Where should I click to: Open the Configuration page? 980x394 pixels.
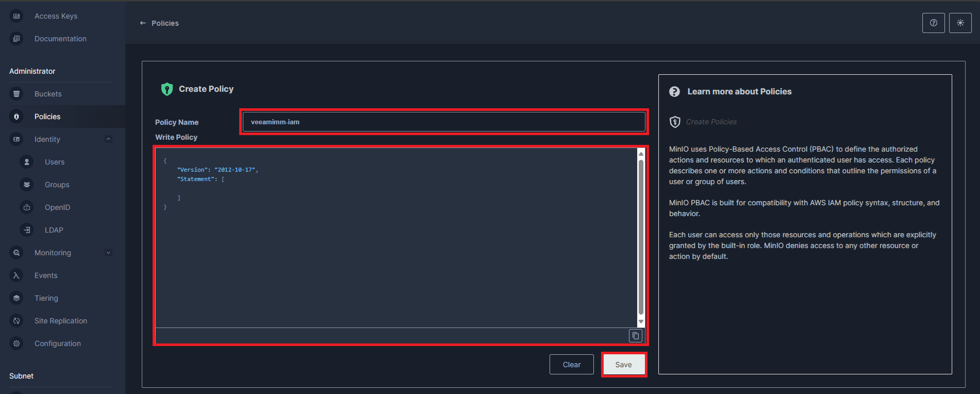tap(58, 343)
